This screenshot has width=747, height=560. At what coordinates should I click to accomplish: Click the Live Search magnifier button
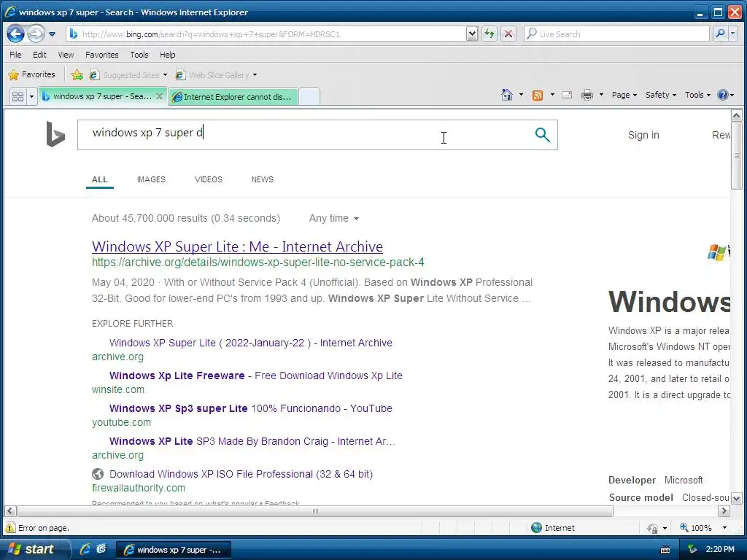pyautogui.click(x=720, y=34)
